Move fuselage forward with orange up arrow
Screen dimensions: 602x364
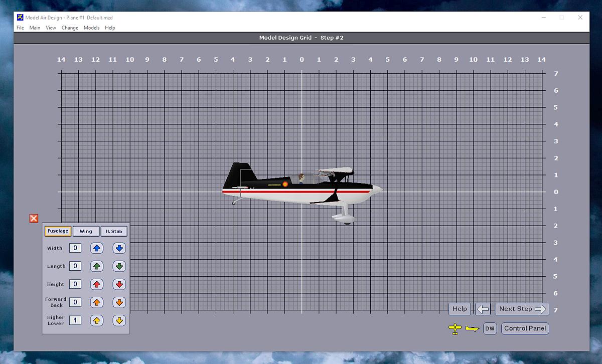97,302
